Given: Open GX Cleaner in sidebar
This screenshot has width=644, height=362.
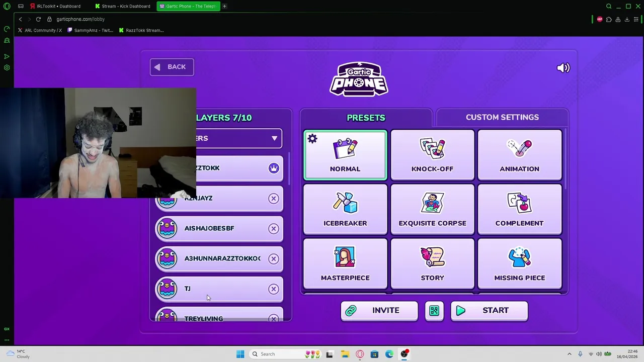Looking at the screenshot, I should click(x=7, y=40).
